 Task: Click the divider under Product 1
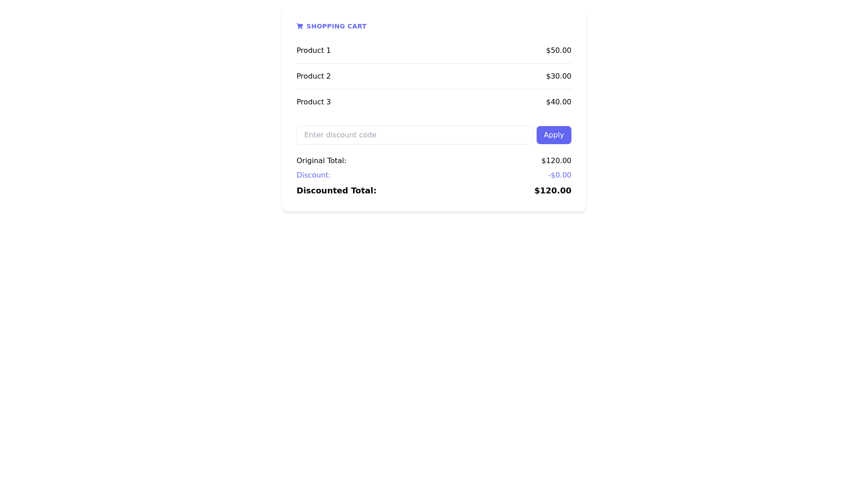[x=434, y=63]
